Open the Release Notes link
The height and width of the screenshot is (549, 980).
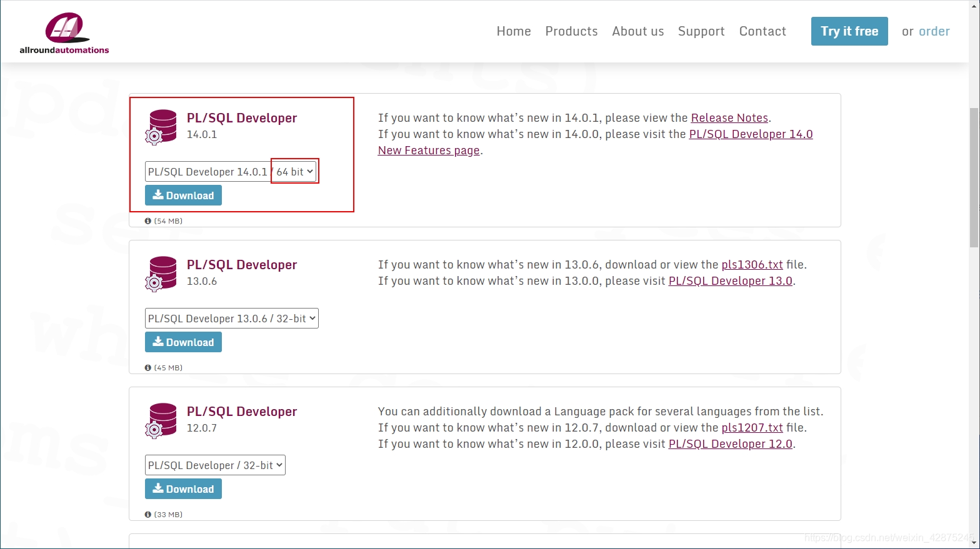(729, 118)
